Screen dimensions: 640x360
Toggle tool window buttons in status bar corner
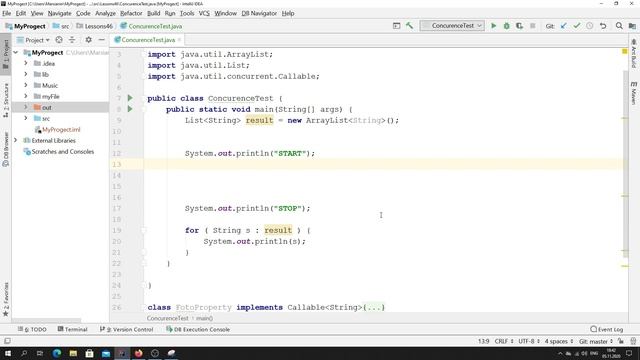point(7,341)
